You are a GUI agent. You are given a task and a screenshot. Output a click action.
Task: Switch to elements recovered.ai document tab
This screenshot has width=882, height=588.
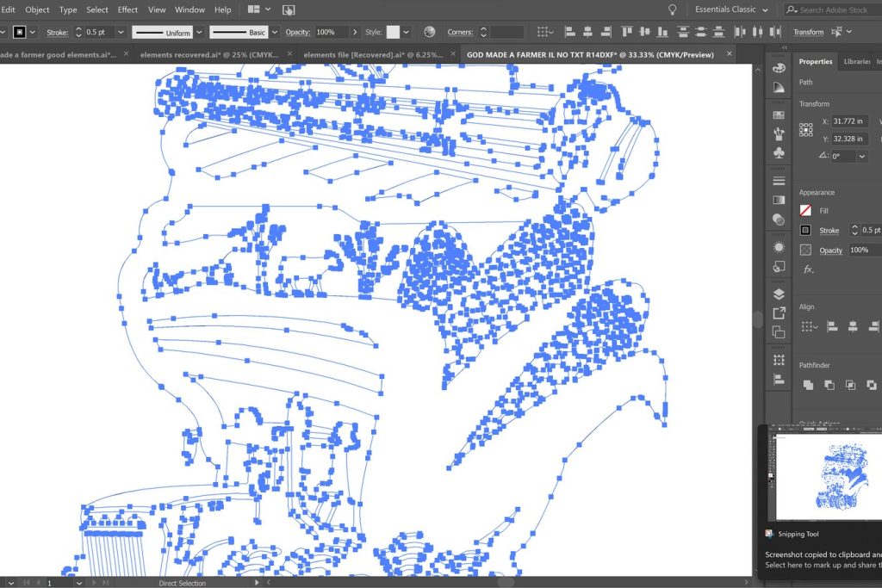(208, 53)
